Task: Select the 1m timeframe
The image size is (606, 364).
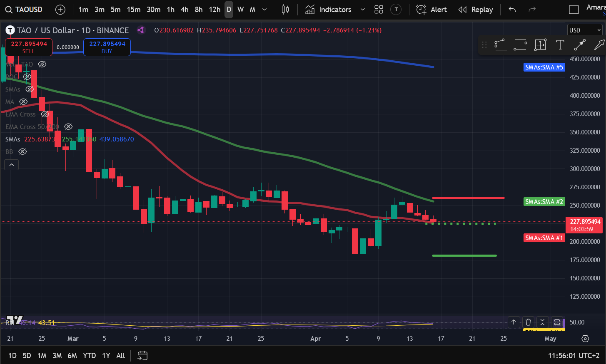Action: pyautogui.click(x=83, y=10)
